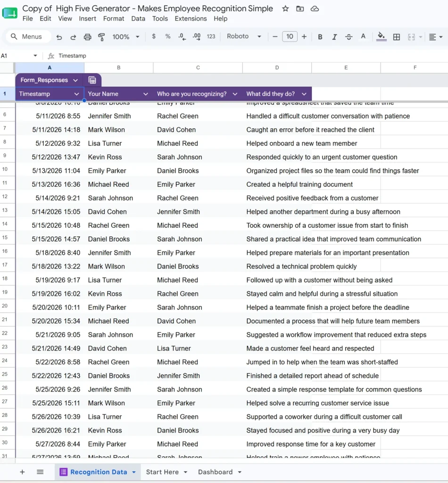Click the undo icon
This screenshot has width=448, height=483.
[59, 37]
